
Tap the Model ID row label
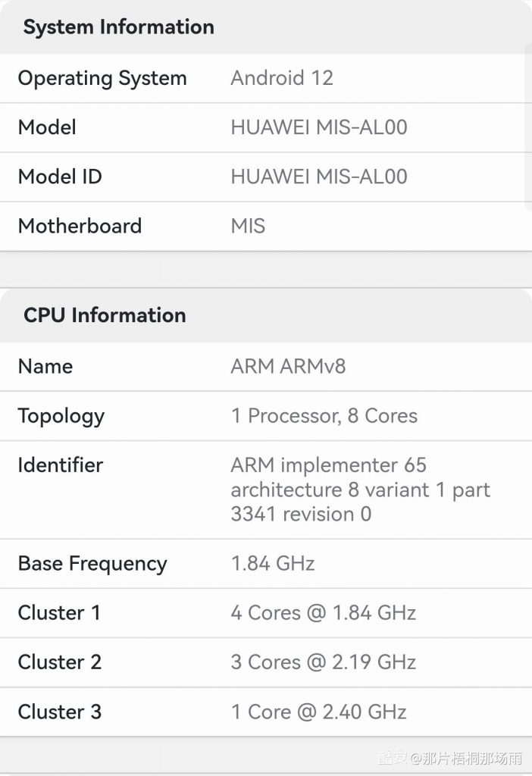60,177
